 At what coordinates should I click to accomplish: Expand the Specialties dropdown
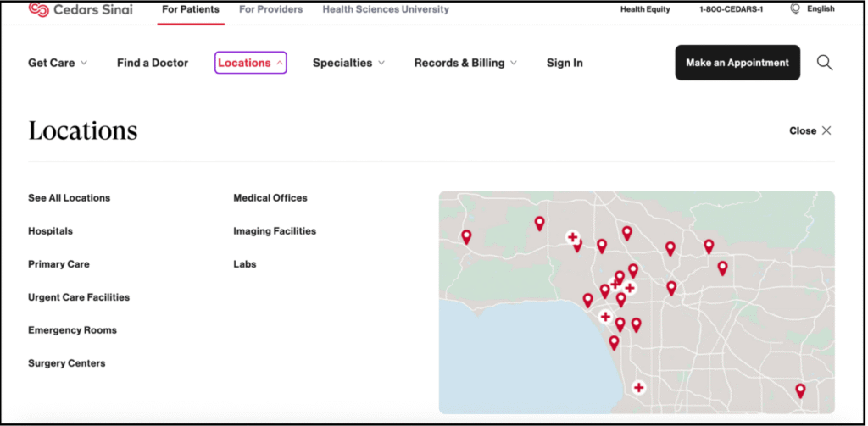[348, 63]
